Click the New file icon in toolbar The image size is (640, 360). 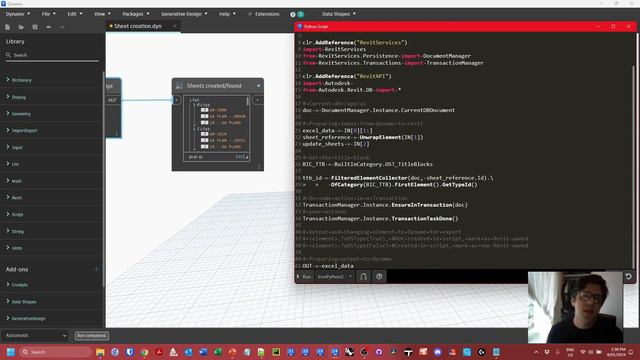coord(7,27)
